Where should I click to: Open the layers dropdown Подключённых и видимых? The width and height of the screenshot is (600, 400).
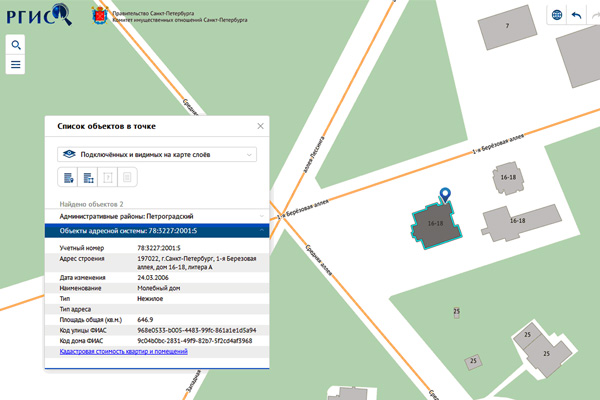[157, 154]
